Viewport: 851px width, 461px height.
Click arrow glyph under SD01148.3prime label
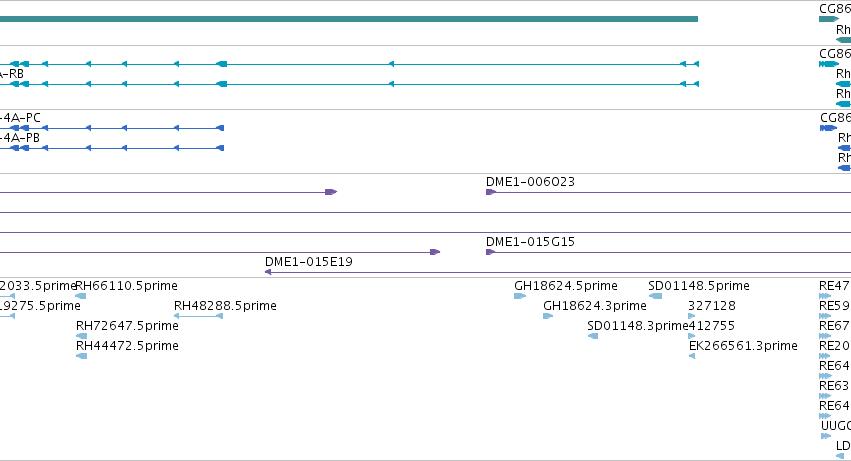[x=593, y=336]
